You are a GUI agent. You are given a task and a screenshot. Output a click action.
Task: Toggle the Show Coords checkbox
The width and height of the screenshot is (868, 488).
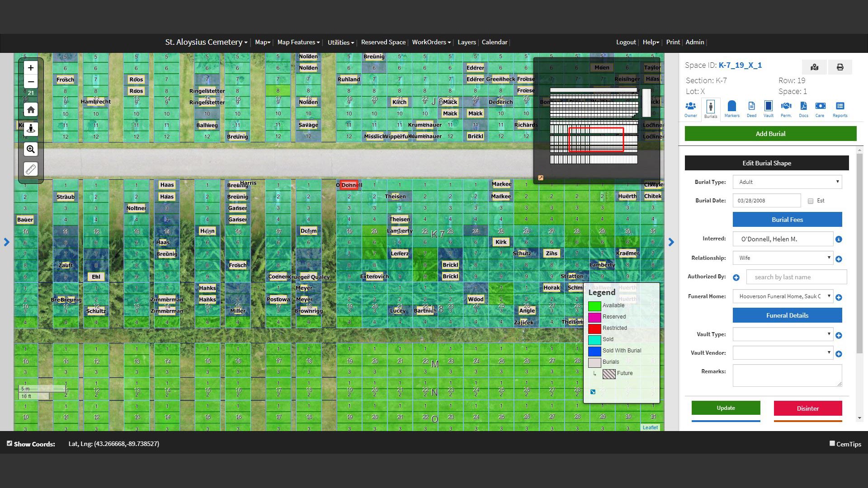tap(9, 443)
